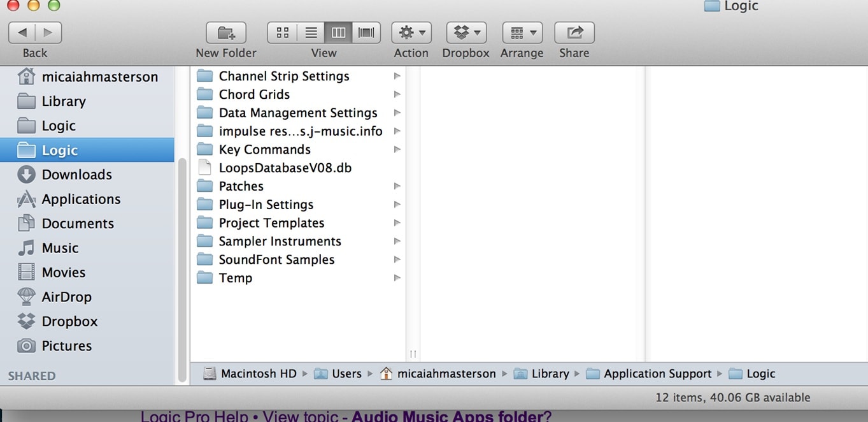
Task: Expand arrow next to Project Templates
Action: pos(397,223)
